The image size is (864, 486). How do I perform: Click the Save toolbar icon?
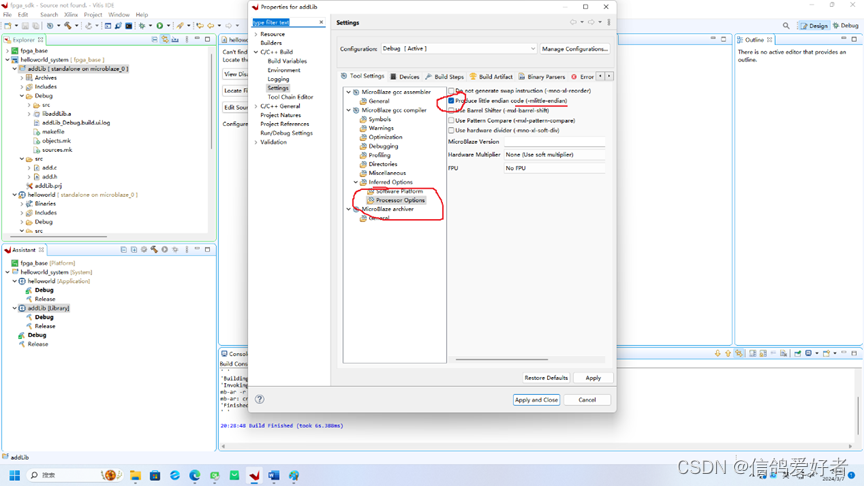coord(25,25)
